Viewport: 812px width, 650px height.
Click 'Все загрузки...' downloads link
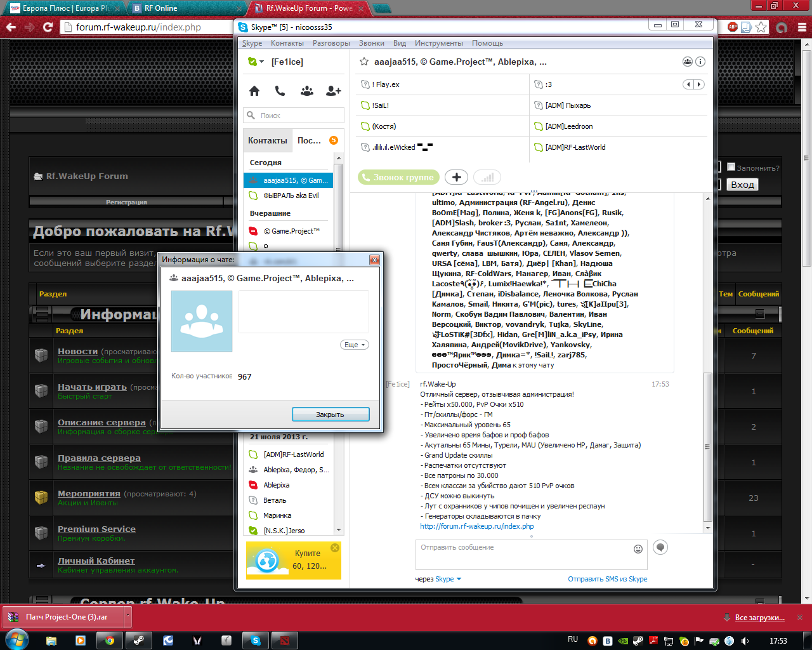760,617
